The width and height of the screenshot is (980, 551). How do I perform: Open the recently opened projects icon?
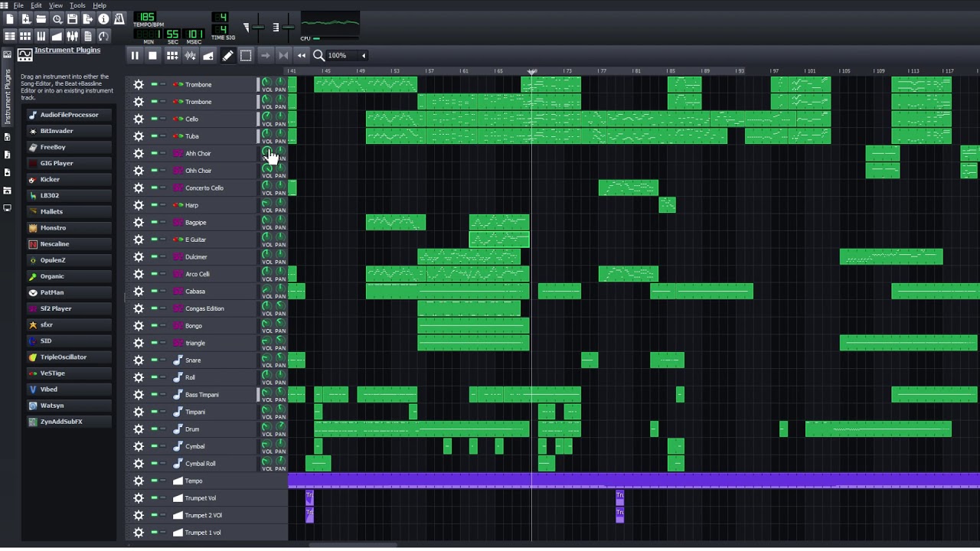point(57,19)
